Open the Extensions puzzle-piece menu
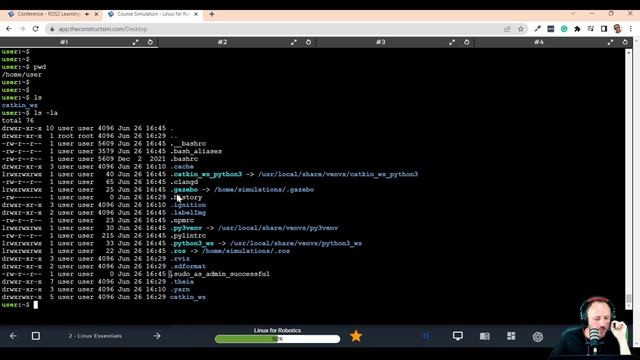 [577, 29]
